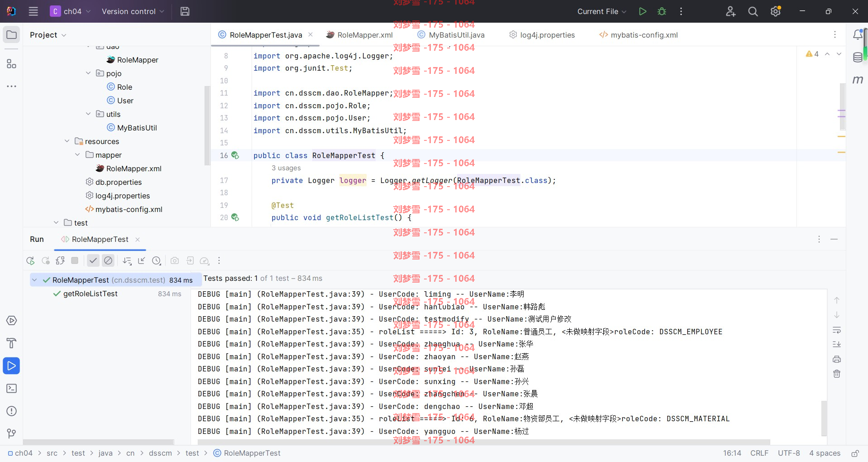Click run gutter icon beside class RoleMapperTest
This screenshot has height=462, width=868.
[235, 155]
